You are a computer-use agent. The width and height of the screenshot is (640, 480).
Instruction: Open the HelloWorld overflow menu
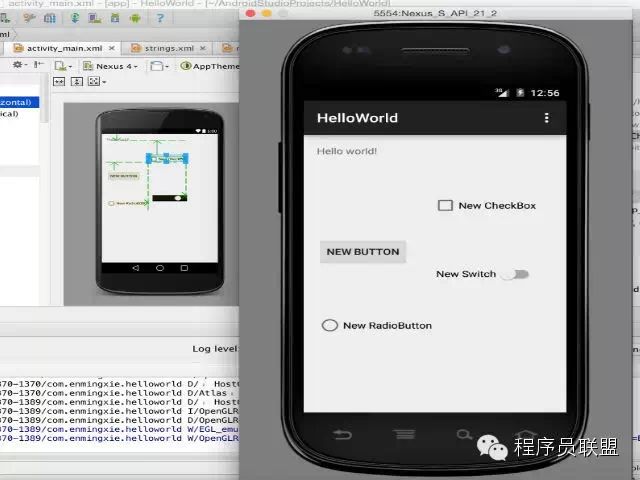tap(547, 118)
